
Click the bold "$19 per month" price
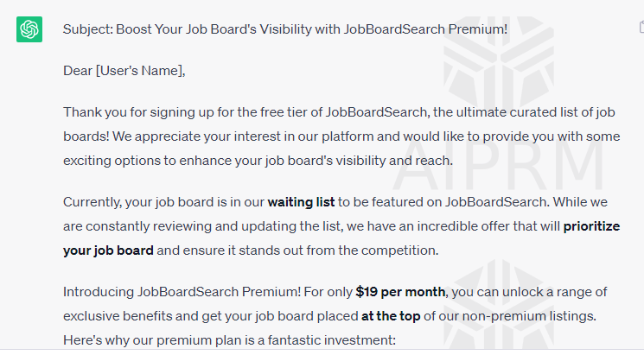click(x=401, y=292)
